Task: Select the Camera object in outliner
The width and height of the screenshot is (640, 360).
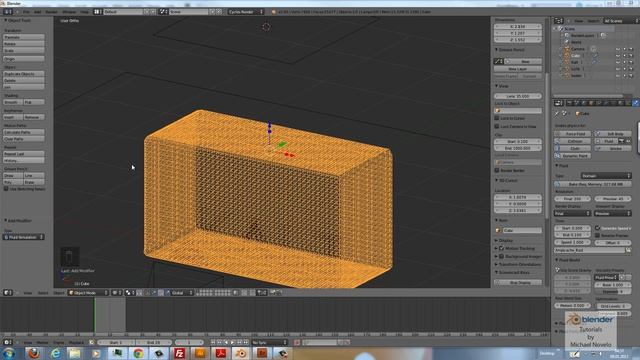Action: [578, 49]
